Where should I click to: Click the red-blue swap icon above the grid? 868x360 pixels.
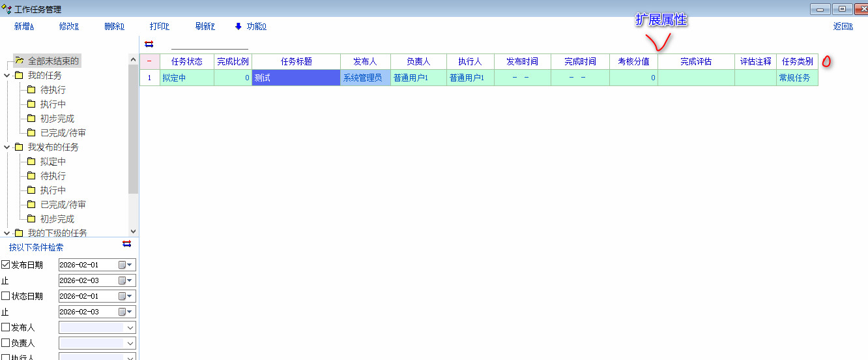tap(149, 44)
